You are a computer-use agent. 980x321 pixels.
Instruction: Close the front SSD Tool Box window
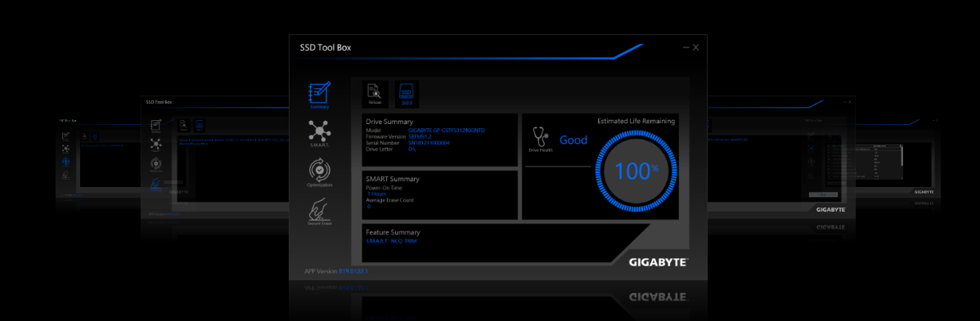click(695, 47)
